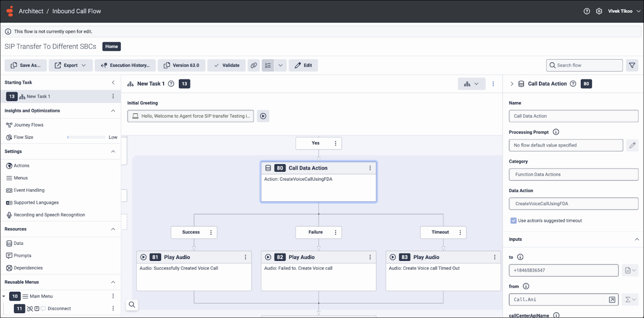Open kebab menu on Play Audio 81
644x318 pixels.
pyautogui.click(x=245, y=257)
